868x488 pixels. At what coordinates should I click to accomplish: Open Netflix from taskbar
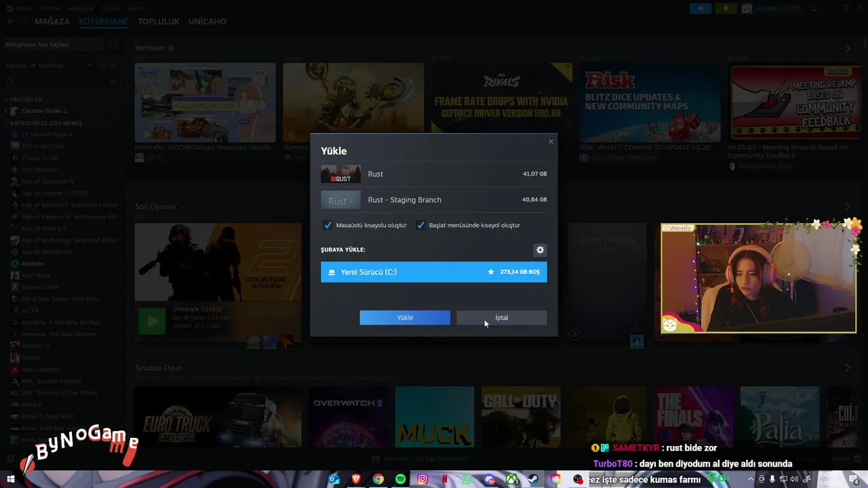tap(445, 479)
